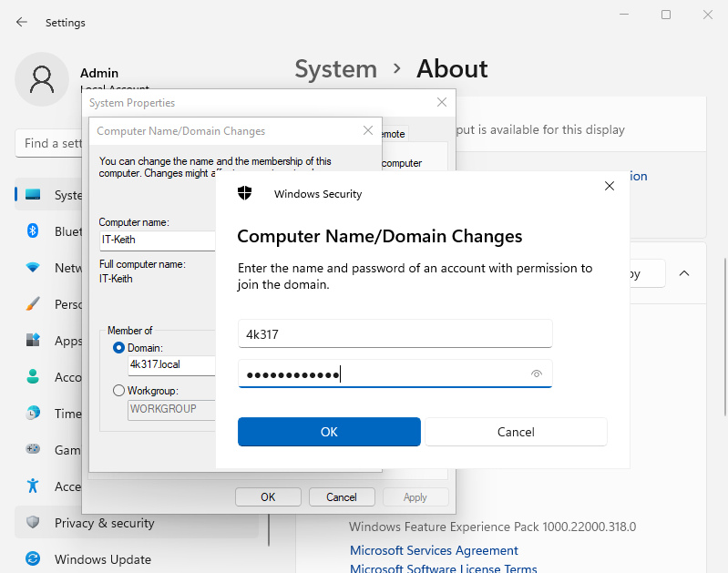Switch to the Remote tab

tap(393, 134)
